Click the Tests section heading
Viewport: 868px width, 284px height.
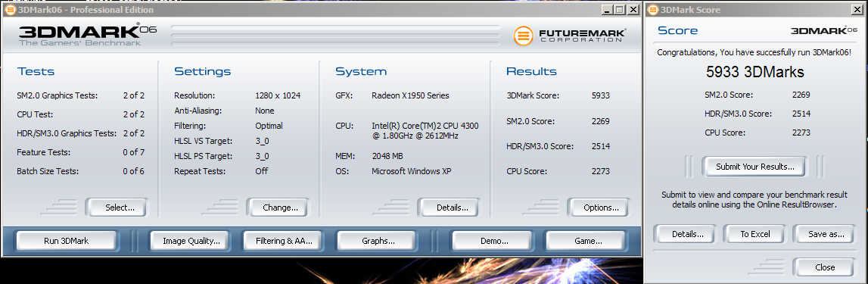click(x=36, y=71)
